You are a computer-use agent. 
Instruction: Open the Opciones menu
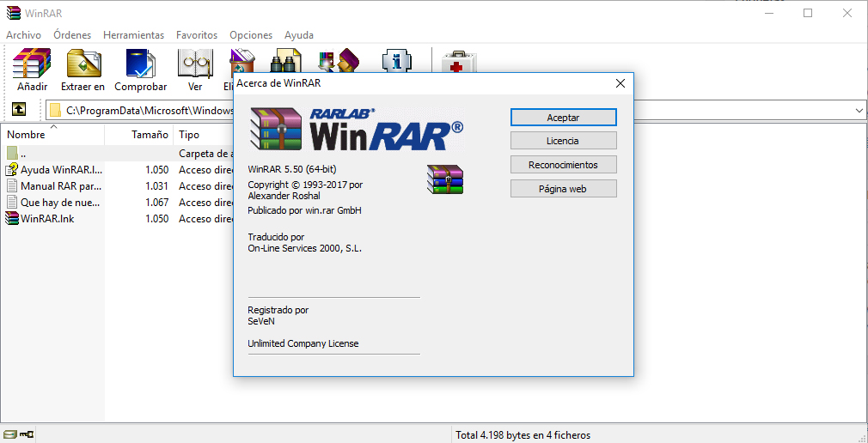click(x=251, y=35)
